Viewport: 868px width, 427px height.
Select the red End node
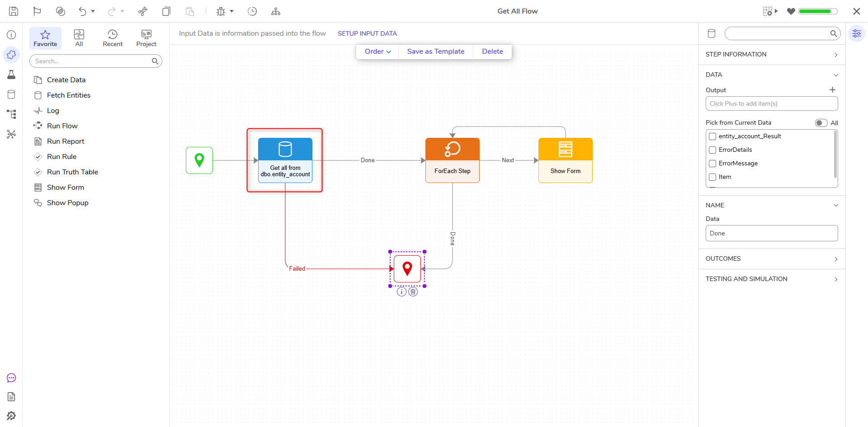point(407,269)
